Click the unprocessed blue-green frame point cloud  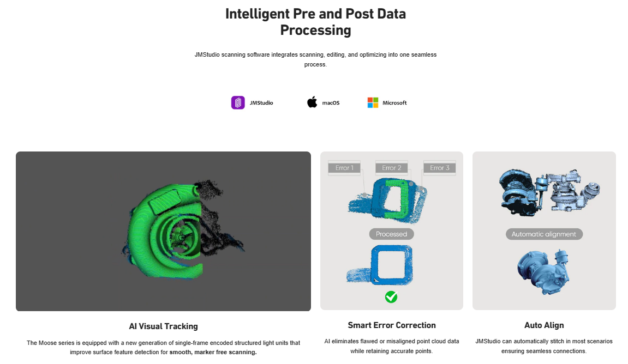point(388,201)
